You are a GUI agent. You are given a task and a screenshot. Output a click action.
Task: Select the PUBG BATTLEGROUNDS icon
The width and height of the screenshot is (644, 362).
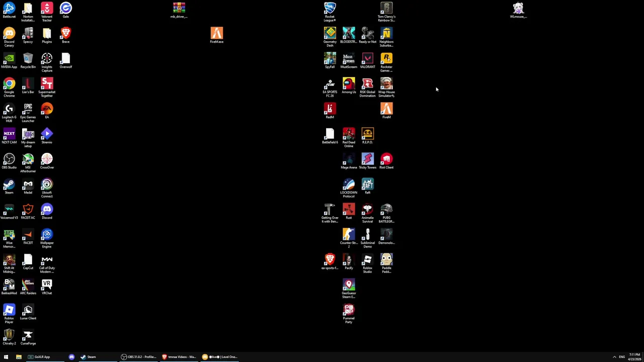tap(386, 213)
